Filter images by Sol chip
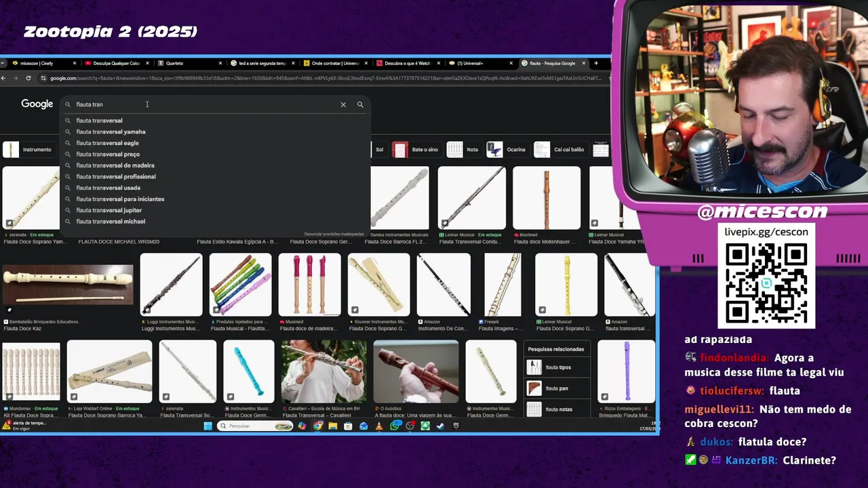The image size is (868, 488). [378, 149]
